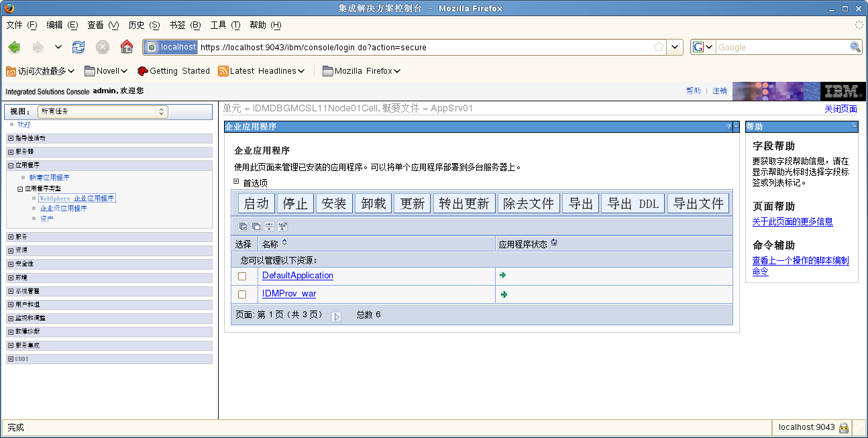868x438 pixels.
Task: Open the Mozilla Firefox bookmarks folder
Action: click(x=362, y=71)
